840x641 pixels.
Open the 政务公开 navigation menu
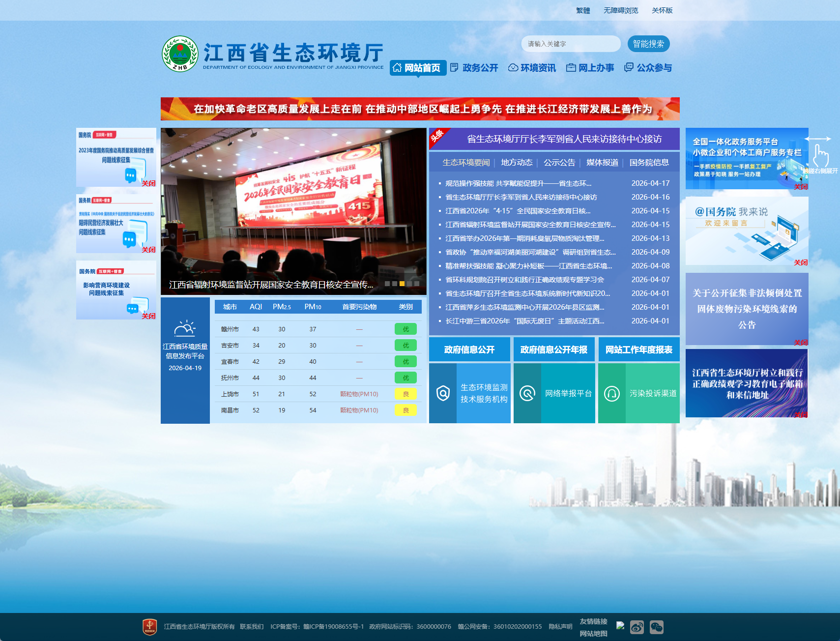474,68
